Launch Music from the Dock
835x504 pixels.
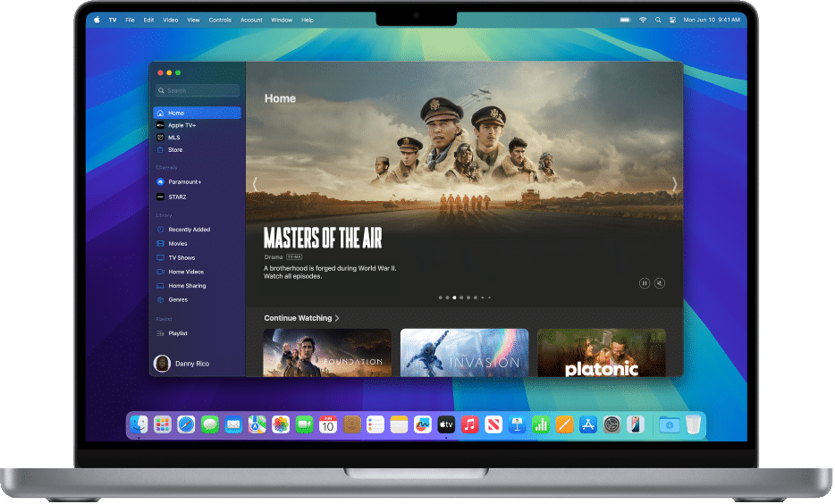[x=469, y=424]
